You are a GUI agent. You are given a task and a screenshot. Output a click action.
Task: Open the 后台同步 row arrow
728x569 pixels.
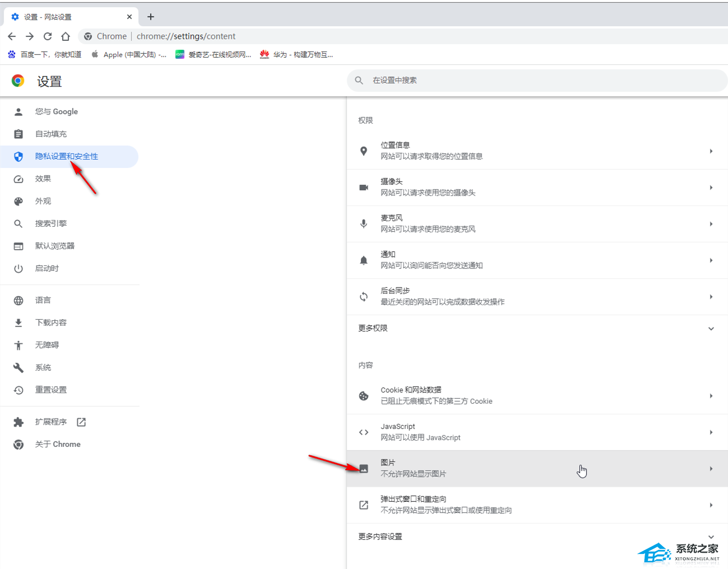pos(711,297)
